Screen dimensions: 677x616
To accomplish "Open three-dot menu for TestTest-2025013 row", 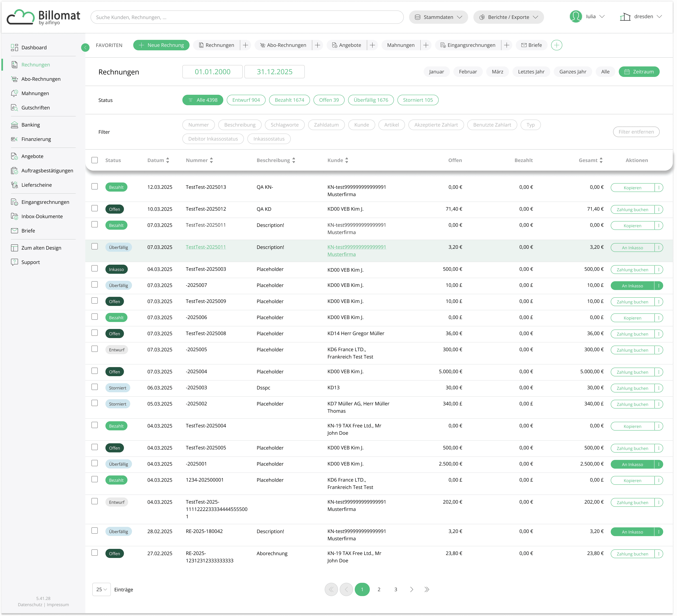I will 659,188.
